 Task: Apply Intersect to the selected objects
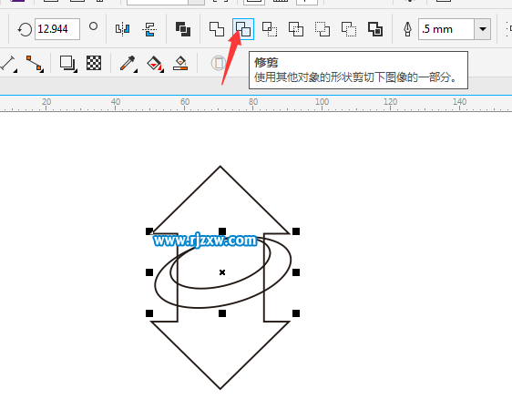click(270, 29)
